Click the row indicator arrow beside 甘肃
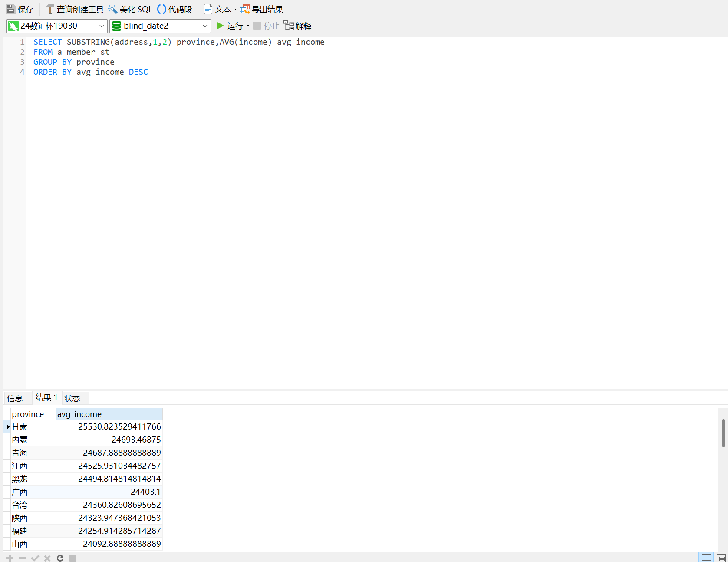Image resolution: width=728 pixels, height=562 pixels. 7,427
